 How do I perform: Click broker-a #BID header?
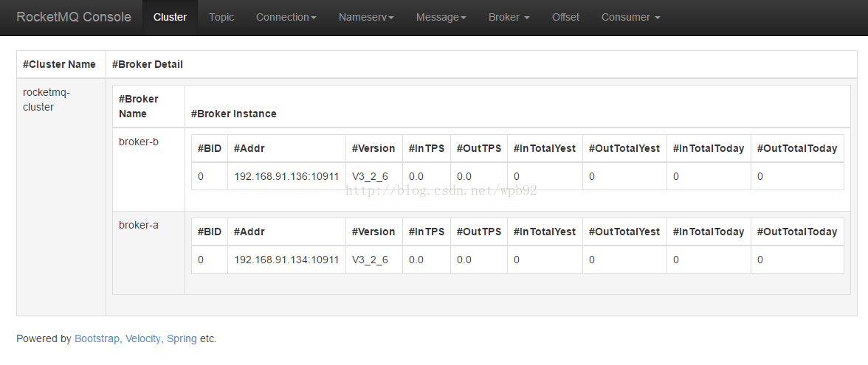click(x=210, y=232)
